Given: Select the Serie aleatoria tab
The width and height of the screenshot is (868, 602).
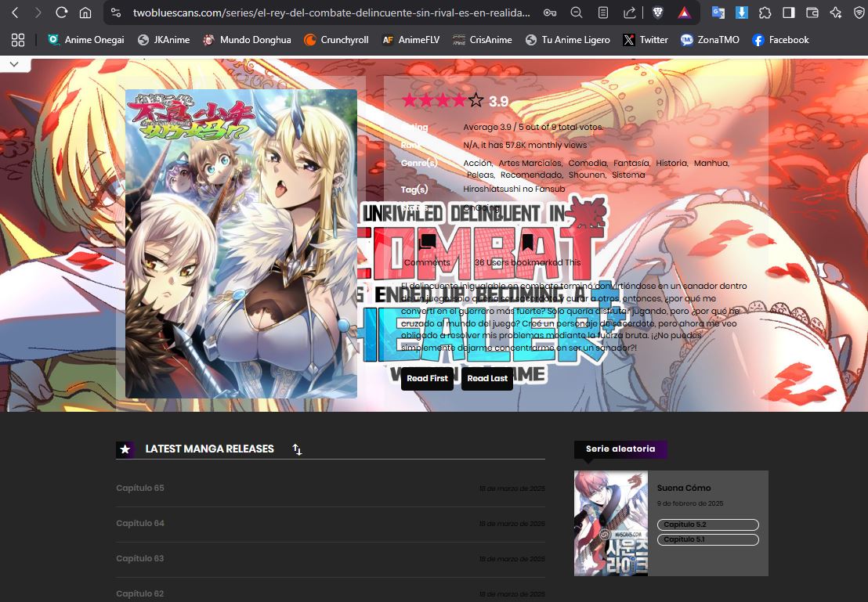Looking at the screenshot, I should click(x=620, y=449).
